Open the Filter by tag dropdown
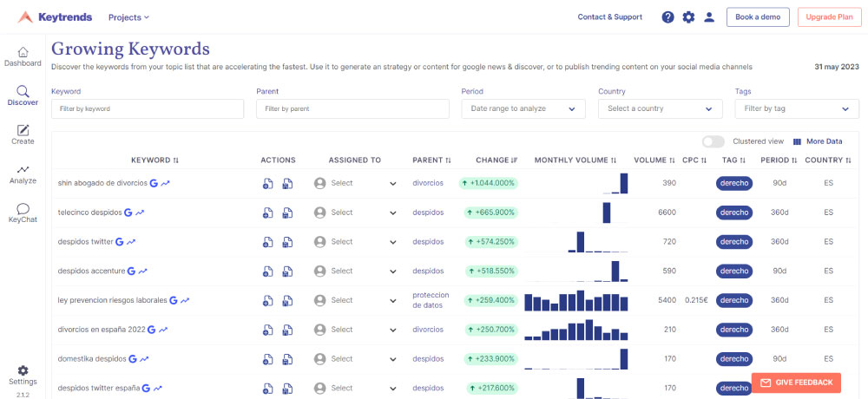This screenshot has width=868, height=399. [797, 109]
